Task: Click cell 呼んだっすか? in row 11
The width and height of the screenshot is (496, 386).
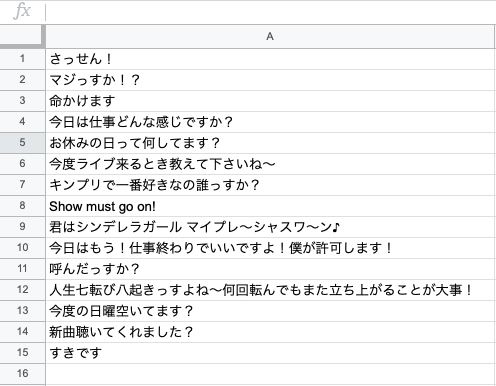Action: (270, 269)
